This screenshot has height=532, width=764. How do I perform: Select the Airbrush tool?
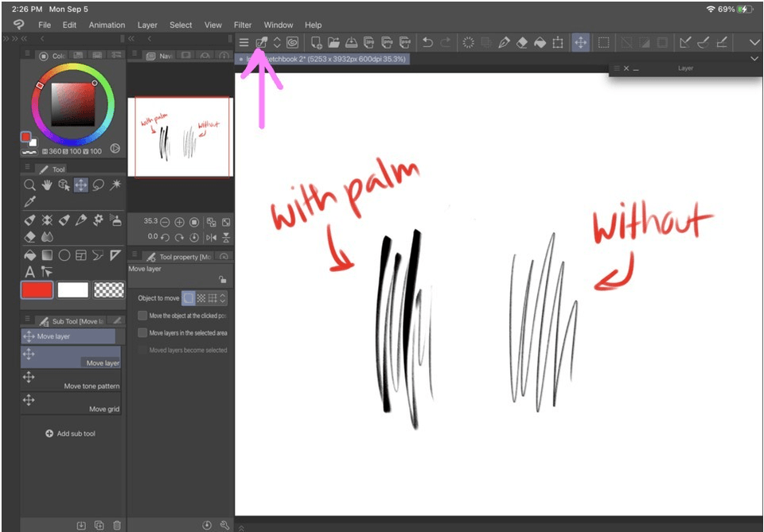tap(117, 220)
